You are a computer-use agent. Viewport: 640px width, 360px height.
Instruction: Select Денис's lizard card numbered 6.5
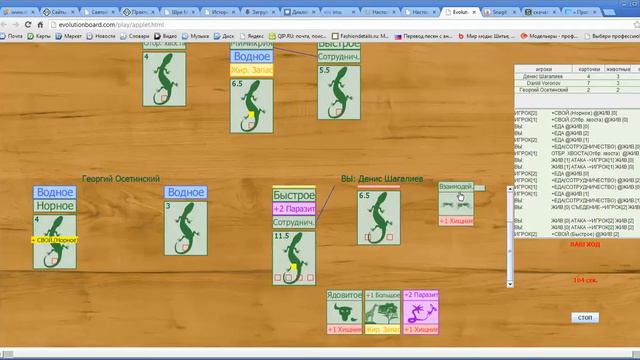coord(379,218)
